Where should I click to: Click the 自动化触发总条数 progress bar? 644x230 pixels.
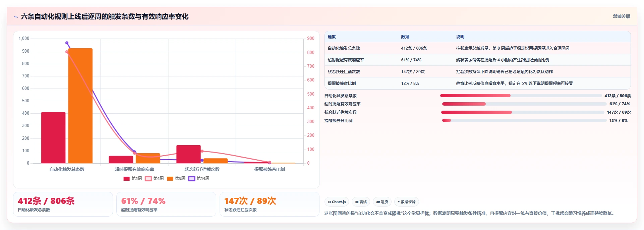pyautogui.click(x=521, y=96)
